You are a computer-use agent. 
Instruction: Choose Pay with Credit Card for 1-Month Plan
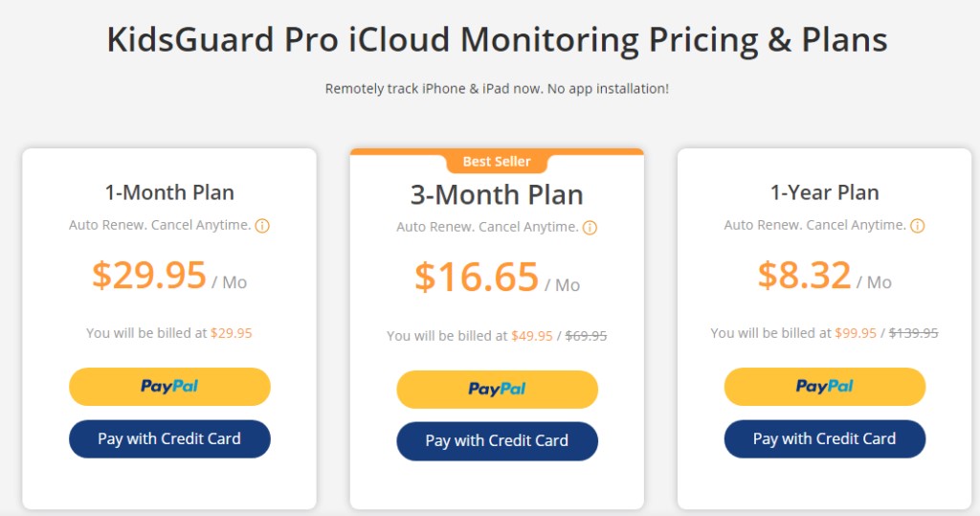coord(169,439)
